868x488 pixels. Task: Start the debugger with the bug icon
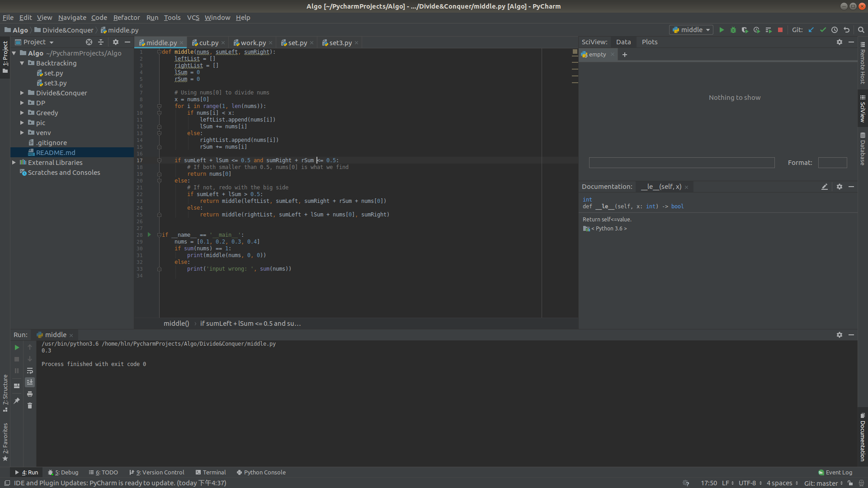pos(733,30)
